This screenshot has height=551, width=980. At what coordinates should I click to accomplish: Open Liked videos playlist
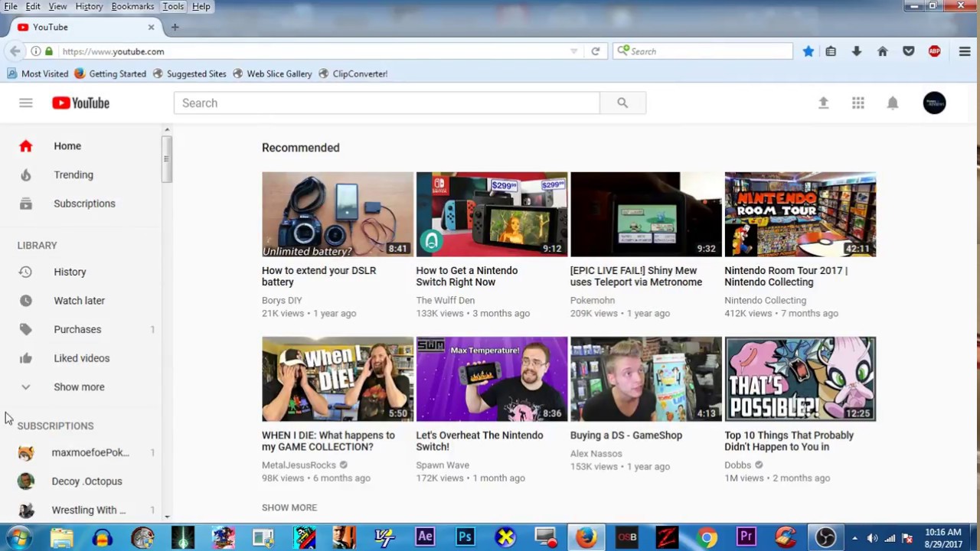coord(80,358)
